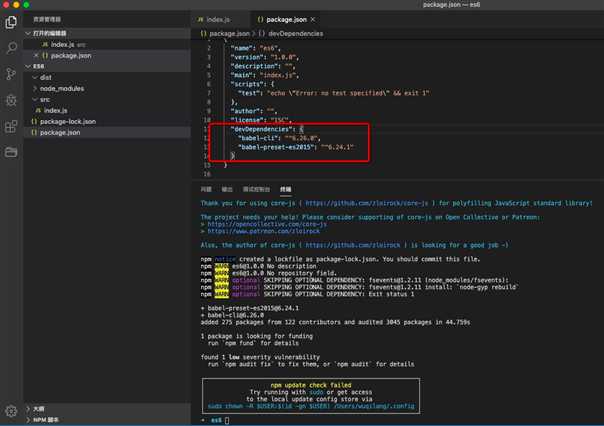The height and width of the screenshot is (426, 604).
Task: Open the Search view in activity bar
Action: click(11, 48)
